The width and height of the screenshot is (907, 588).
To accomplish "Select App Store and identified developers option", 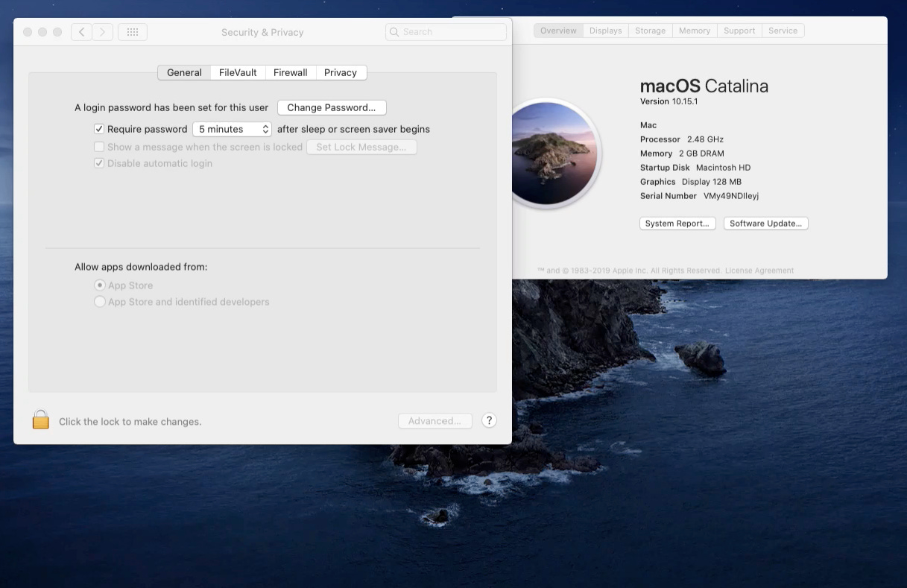I will pos(100,302).
